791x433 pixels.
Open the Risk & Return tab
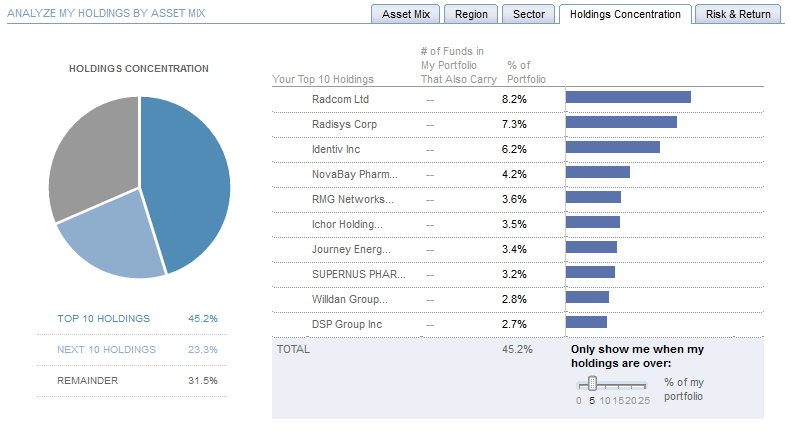pyautogui.click(x=739, y=14)
